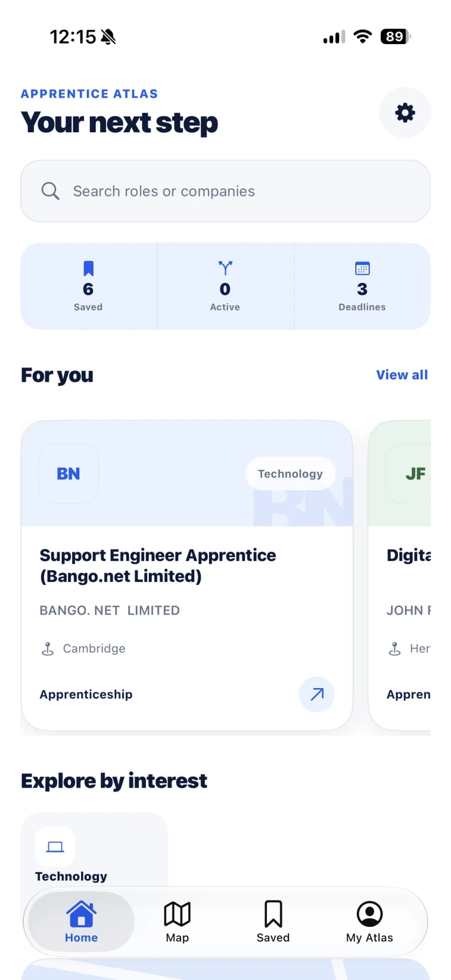The width and height of the screenshot is (451, 980).
Task: Tap the Active applications fork icon
Action: pos(225,268)
